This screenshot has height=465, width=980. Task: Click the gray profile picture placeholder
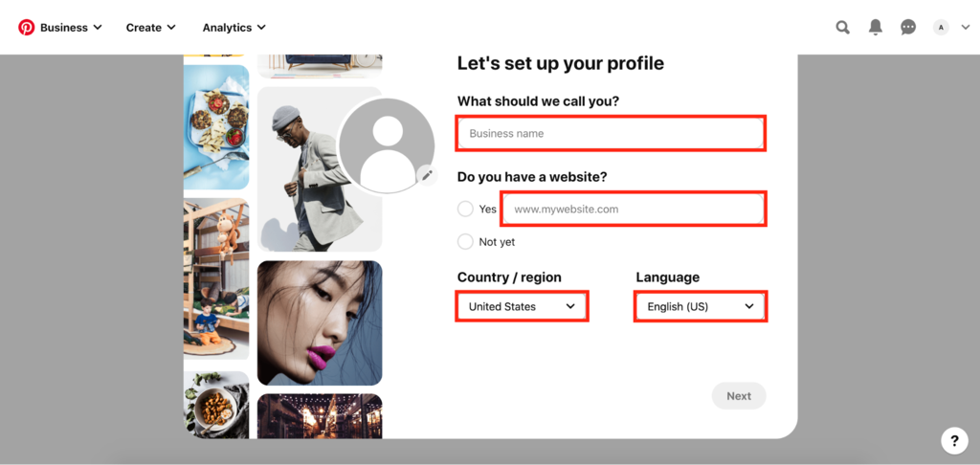pos(387,146)
